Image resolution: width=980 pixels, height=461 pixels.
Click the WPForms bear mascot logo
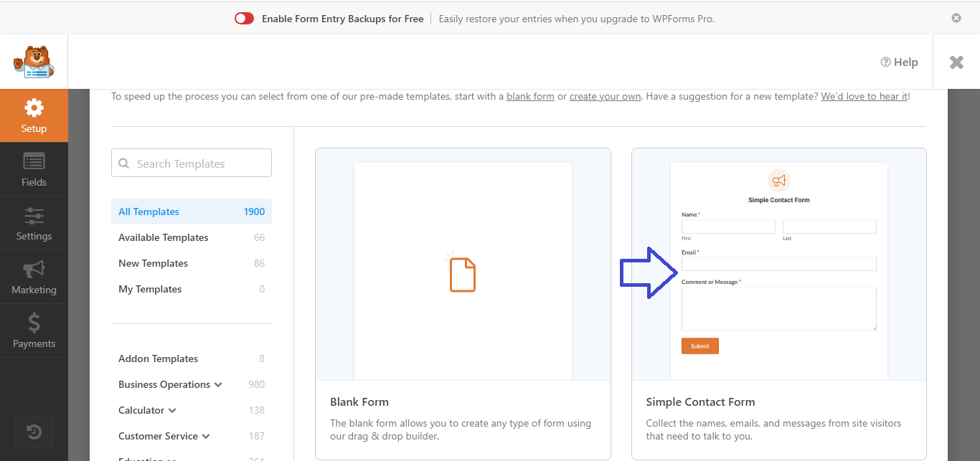pos(34,62)
